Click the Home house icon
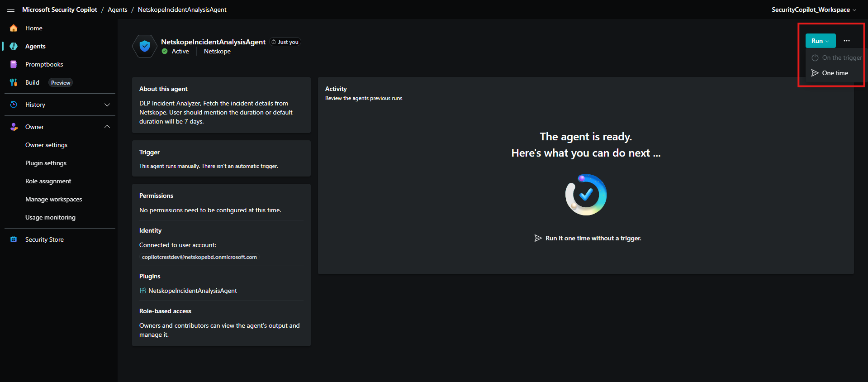This screenshot has width=868, height=382. pyautogui.click(x=14, y=28)
